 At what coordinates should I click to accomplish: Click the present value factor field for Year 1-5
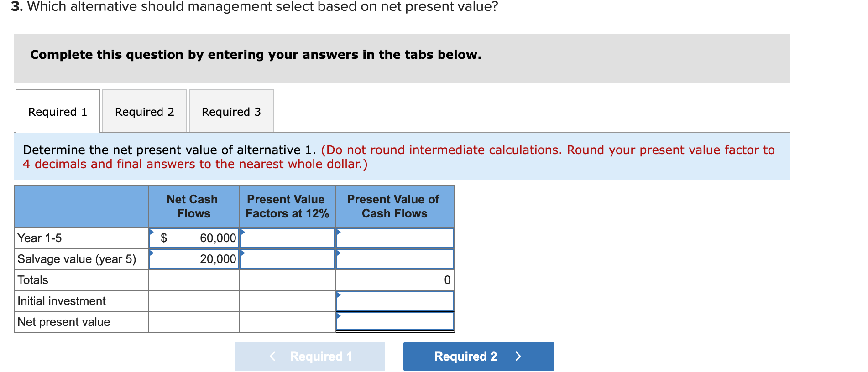287,238
